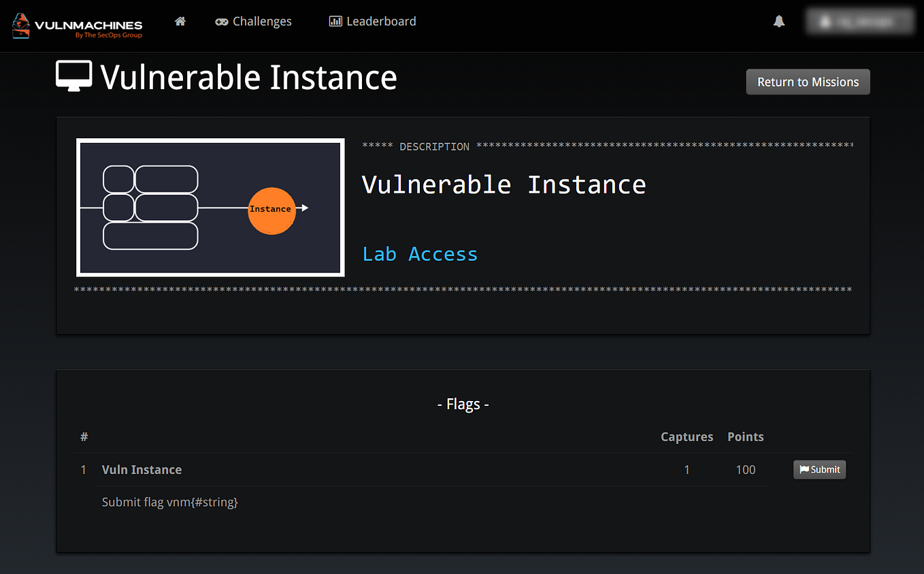Click the user account icon in top-right corner

click(x=826, y=21)
